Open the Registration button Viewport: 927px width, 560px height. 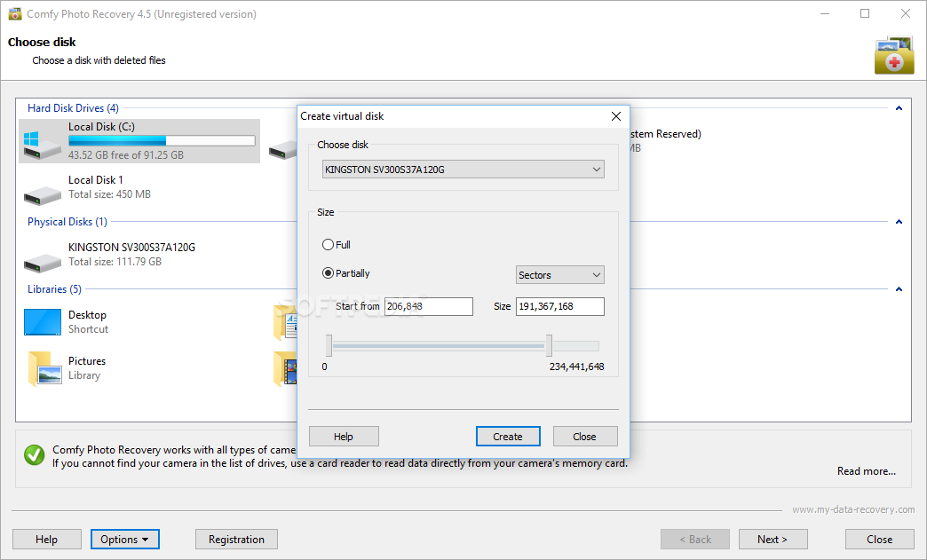coord(236,540)
